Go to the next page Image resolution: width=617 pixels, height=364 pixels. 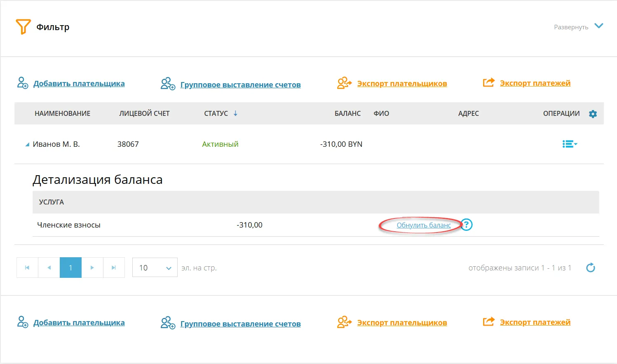92,268
